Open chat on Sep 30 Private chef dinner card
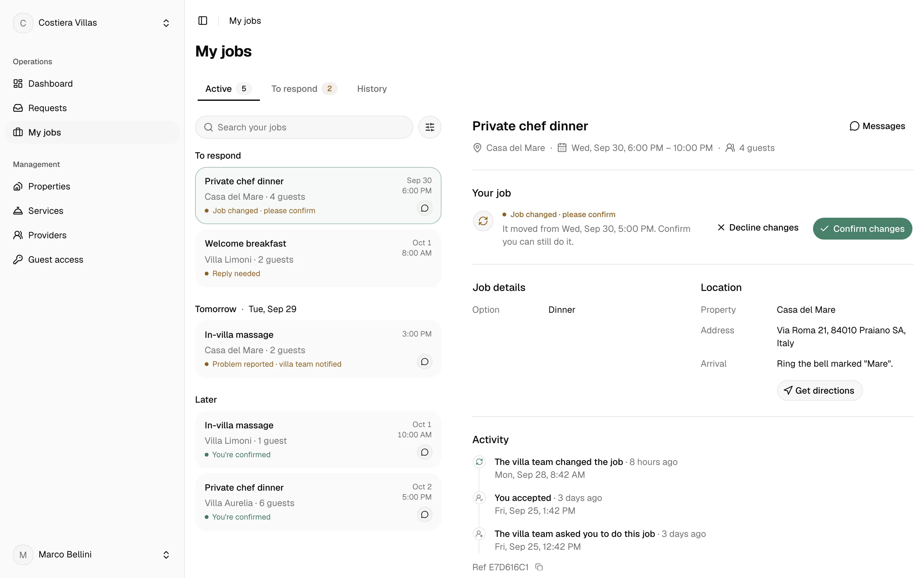Image resolution: width=924 pixels, height=578 pixels. [x=424, y=208]
